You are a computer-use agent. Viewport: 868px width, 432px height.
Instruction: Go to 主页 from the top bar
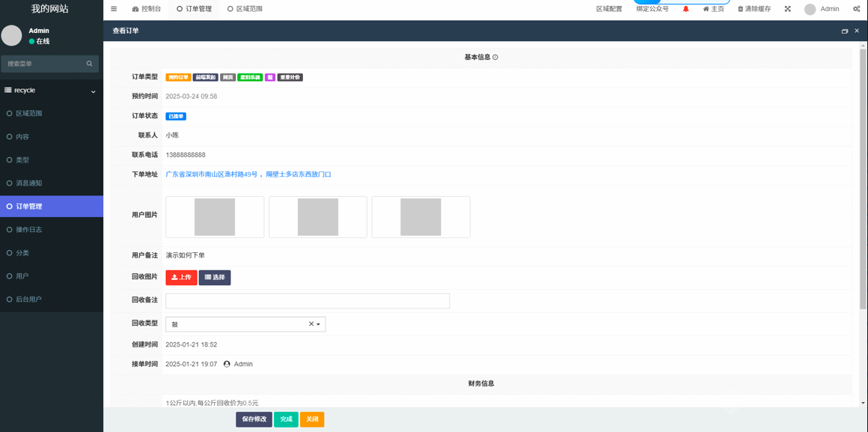713,9
